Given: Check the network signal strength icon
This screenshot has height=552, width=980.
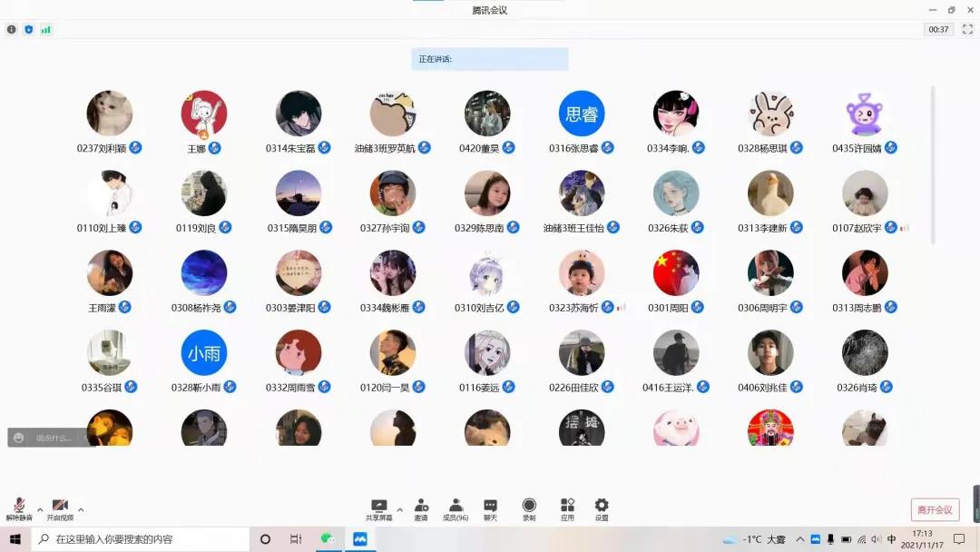Looking at the screenshot, I should [x=45, y=29].
